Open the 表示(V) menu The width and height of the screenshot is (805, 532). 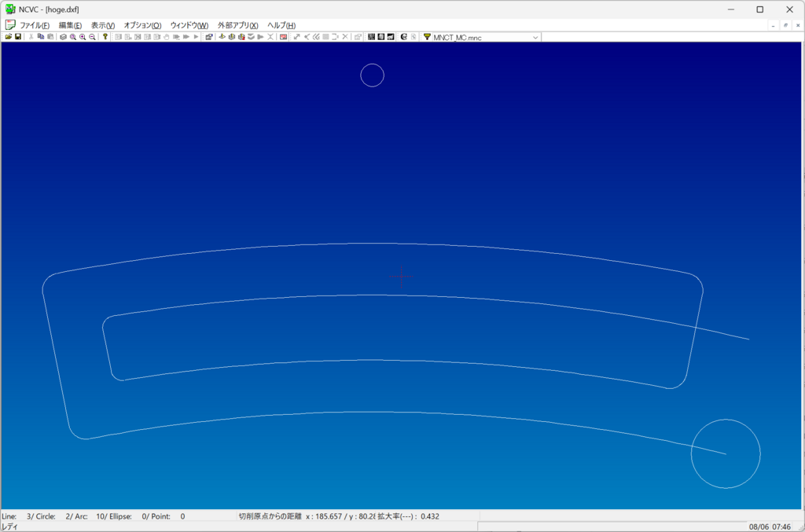point(103,25)
